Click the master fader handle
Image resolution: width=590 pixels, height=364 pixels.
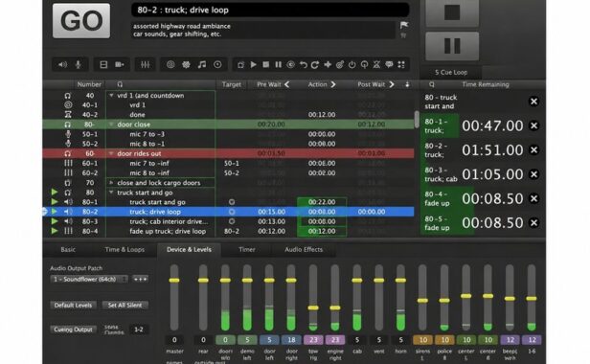(174, 280)
